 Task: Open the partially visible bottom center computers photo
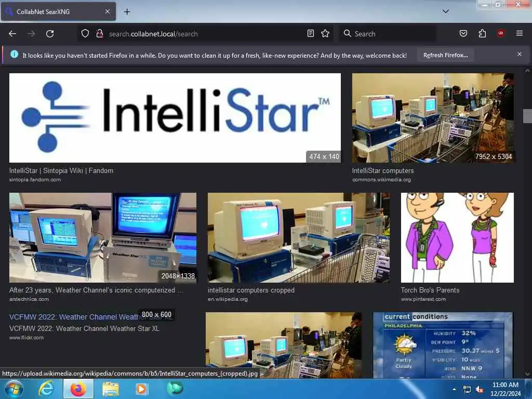[x=284, y=345]
